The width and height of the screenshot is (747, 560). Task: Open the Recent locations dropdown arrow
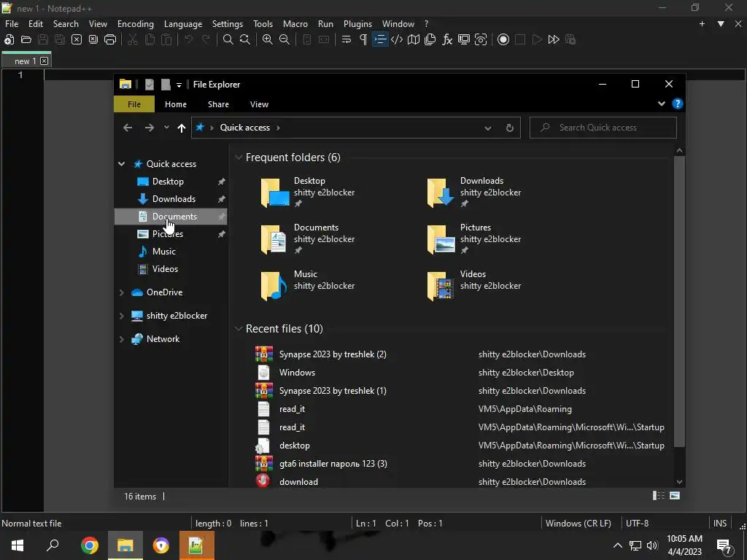[166, 128]
